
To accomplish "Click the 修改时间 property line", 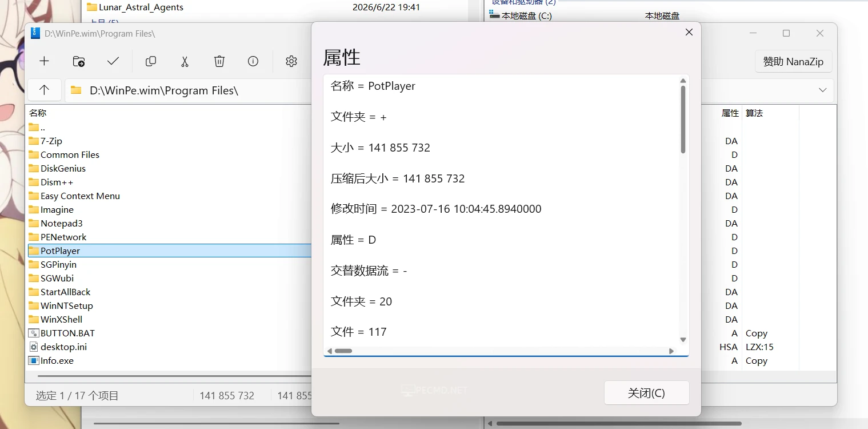I will tap(436, 209).
